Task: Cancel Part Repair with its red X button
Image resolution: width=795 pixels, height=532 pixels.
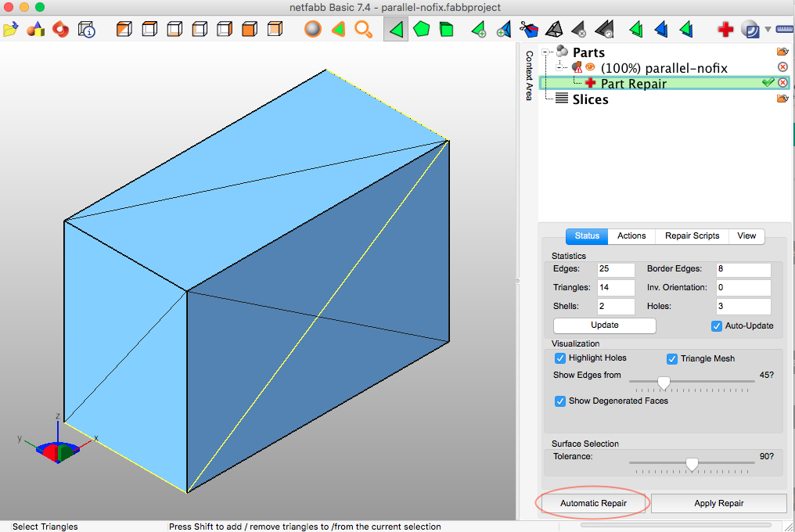Action: 782,83
